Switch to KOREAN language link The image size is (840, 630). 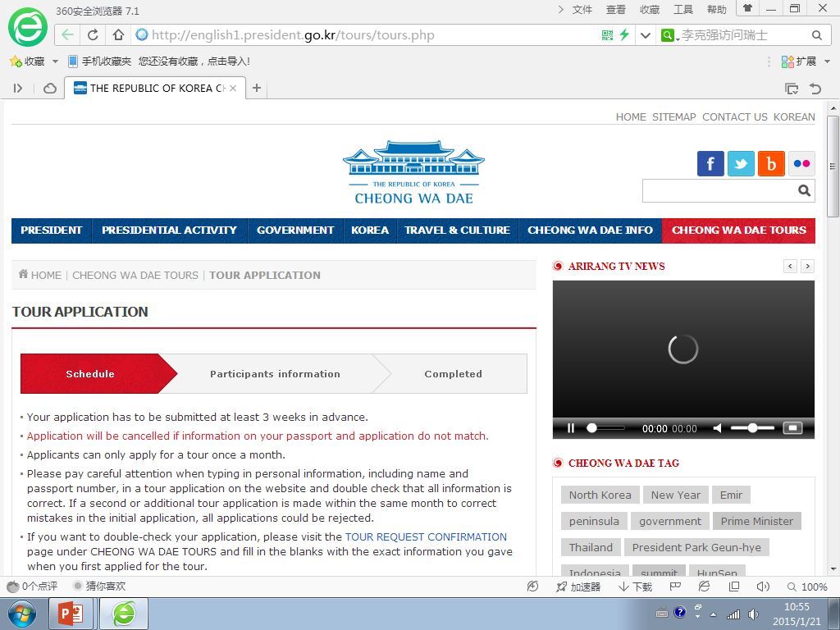[x=794, y=116]
